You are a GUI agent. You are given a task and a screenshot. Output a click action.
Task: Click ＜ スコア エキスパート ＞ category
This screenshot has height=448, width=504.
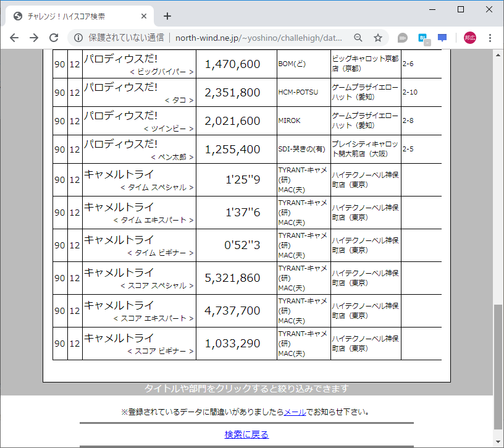pyautogui.click(x=153, y=318)
